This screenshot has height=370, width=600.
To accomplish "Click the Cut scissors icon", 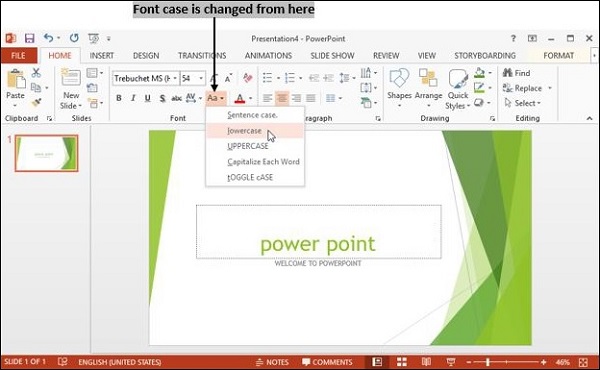I will coord(36,72).
